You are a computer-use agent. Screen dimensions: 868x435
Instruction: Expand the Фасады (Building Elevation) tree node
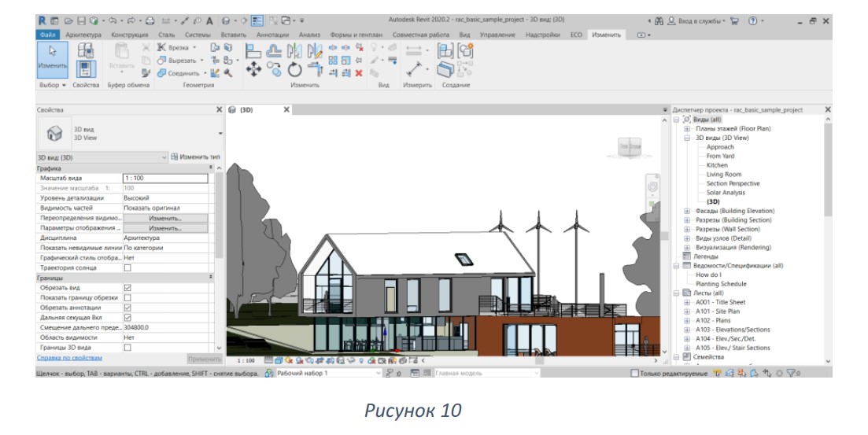(687, 211)
